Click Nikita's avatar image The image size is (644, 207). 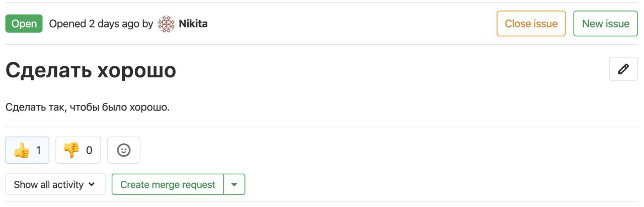(166, 24)
